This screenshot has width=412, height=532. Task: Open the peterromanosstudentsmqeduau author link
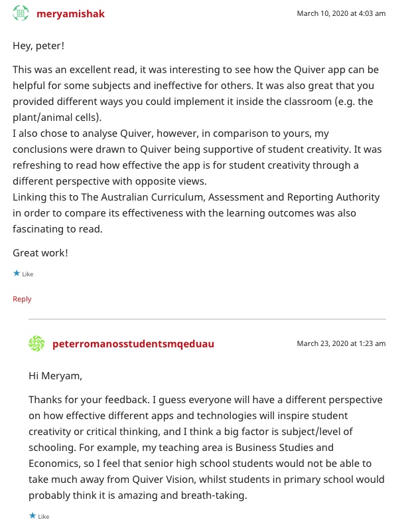(133, 343)
